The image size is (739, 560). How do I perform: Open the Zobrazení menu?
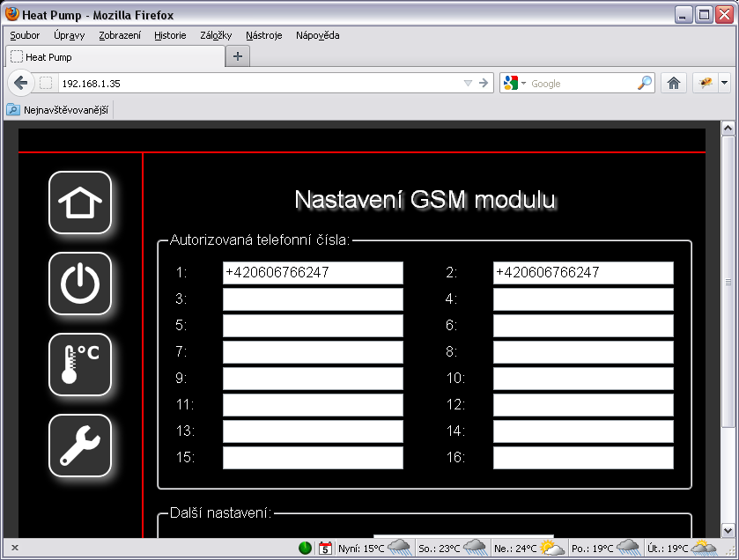pos(120,35)
